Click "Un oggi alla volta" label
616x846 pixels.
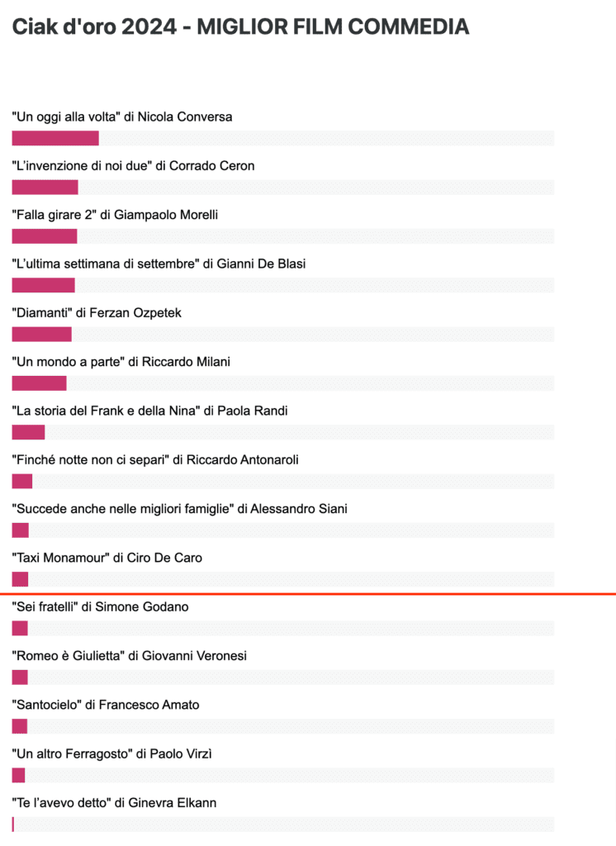pos(122,117)
